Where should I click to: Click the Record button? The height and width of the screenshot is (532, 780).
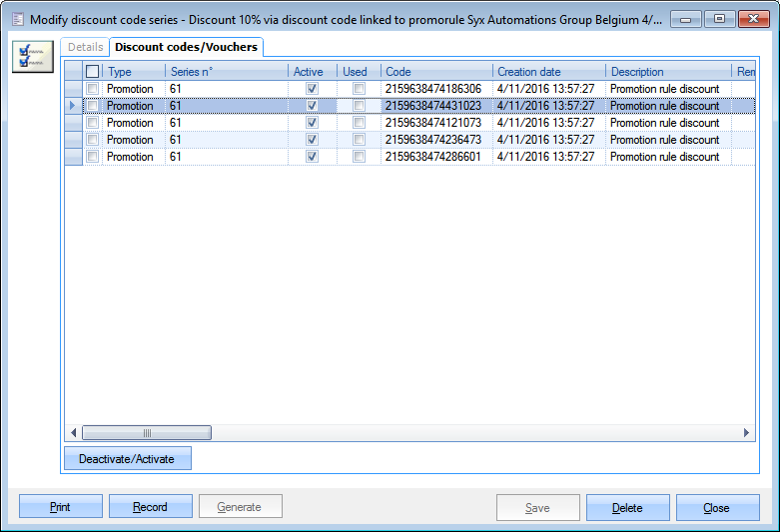[150, 507]
